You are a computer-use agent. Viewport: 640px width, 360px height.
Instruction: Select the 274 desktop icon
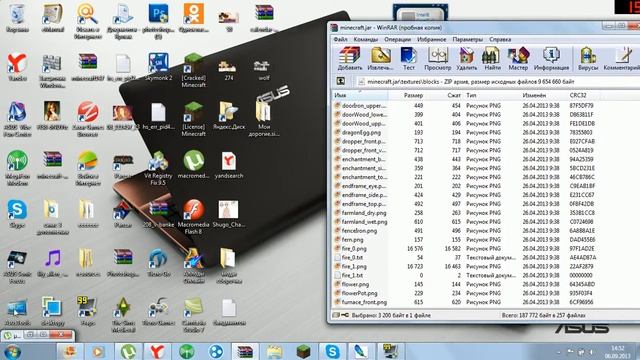229,69
